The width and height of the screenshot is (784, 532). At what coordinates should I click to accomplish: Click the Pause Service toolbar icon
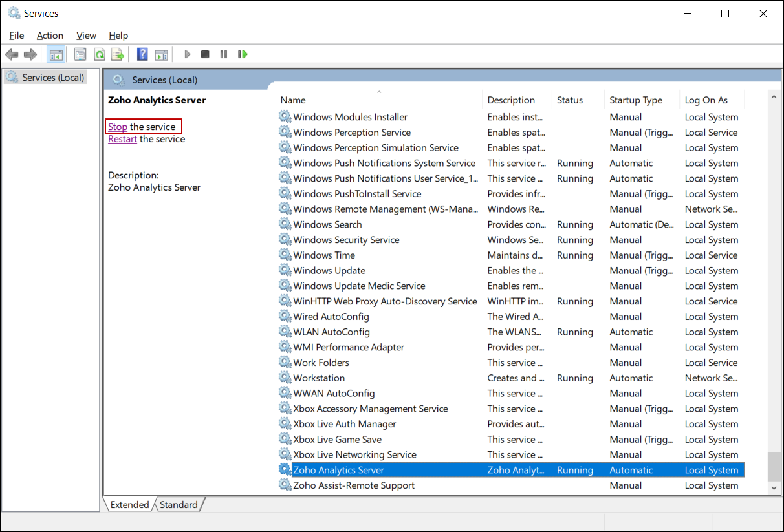pos(224,54)
